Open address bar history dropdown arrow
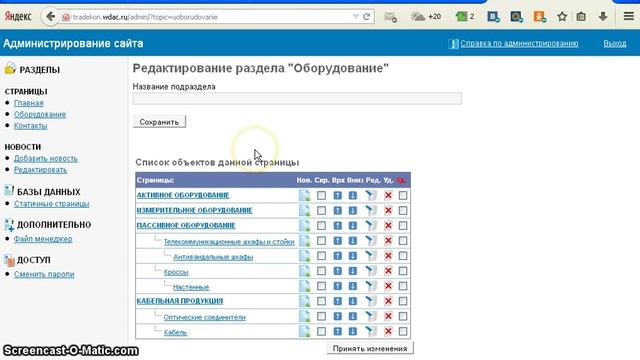This screenshot has width=640, height=360. 356,17
